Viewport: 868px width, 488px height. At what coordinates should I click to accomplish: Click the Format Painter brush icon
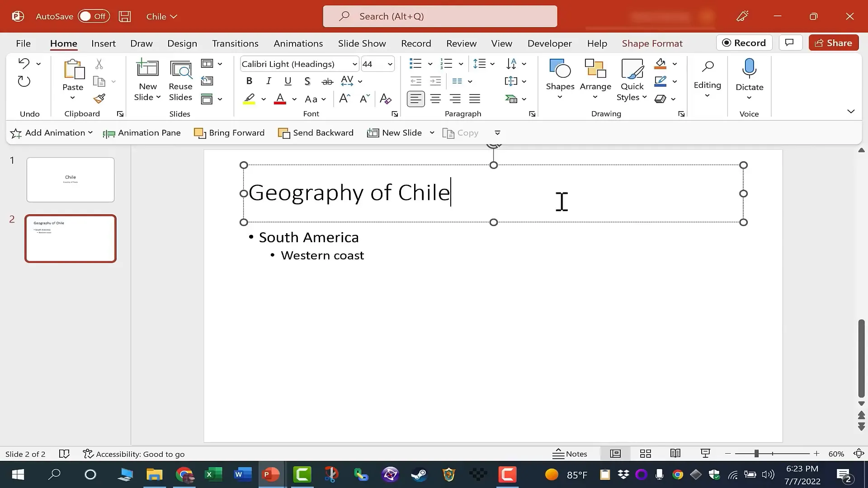99,98
